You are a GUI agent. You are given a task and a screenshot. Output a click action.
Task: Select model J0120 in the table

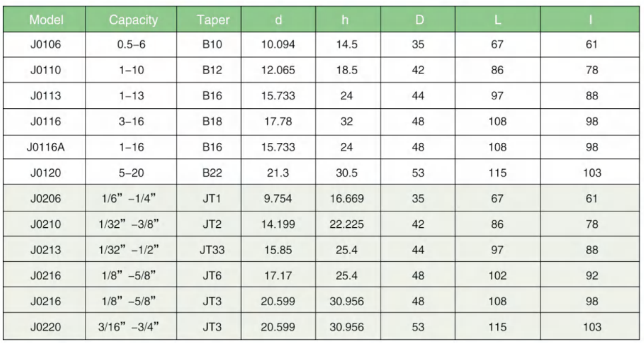(47, 173)
